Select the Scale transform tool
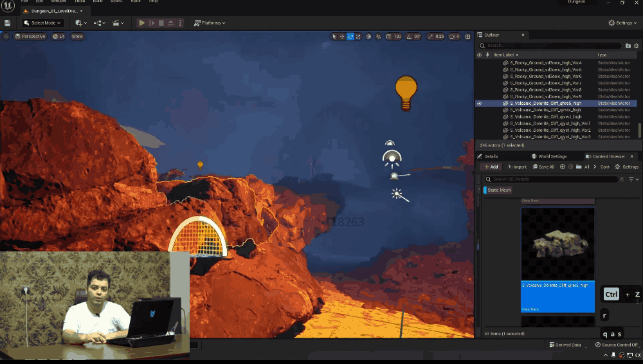 point(358,37)
